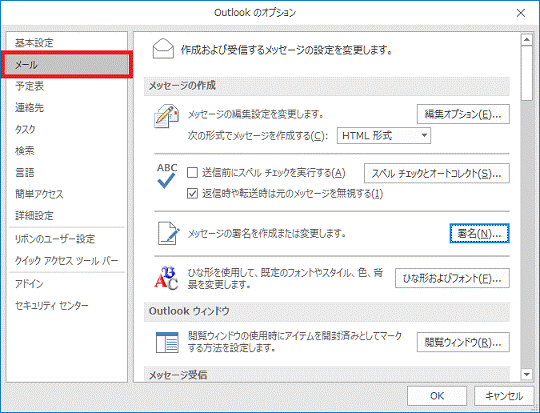Close the Outlook のオプション dialog
Screen dimensions: 540x413
(521, 13)
